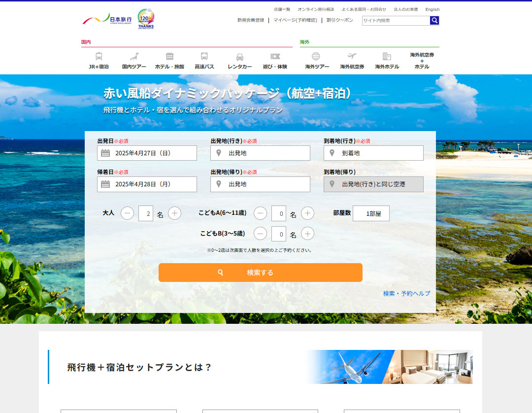Click the JR+宿泊 train icon
This screenshot has height=413, width=532.
(99, 57)
